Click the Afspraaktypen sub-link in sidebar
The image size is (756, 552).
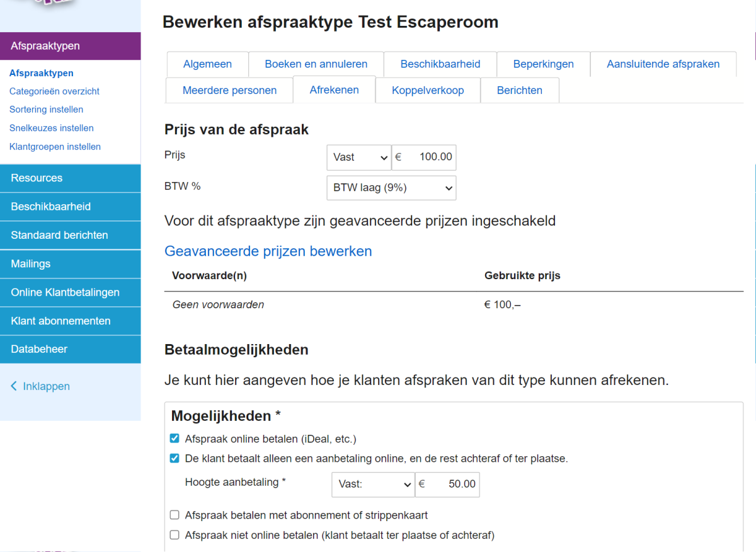click(42, 73)
